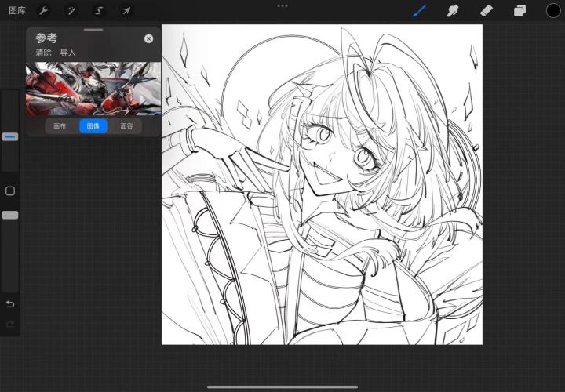Viewport: 565px width, 392px height.
Task: Close the Reference (参考) panel
Action: tap(148, 38)
